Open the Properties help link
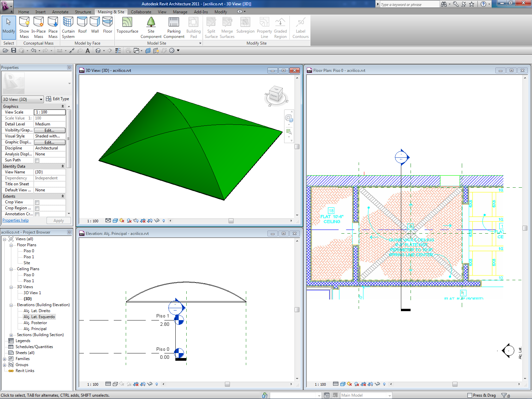Viewport: 532px width, 399px height. [16, 220]
